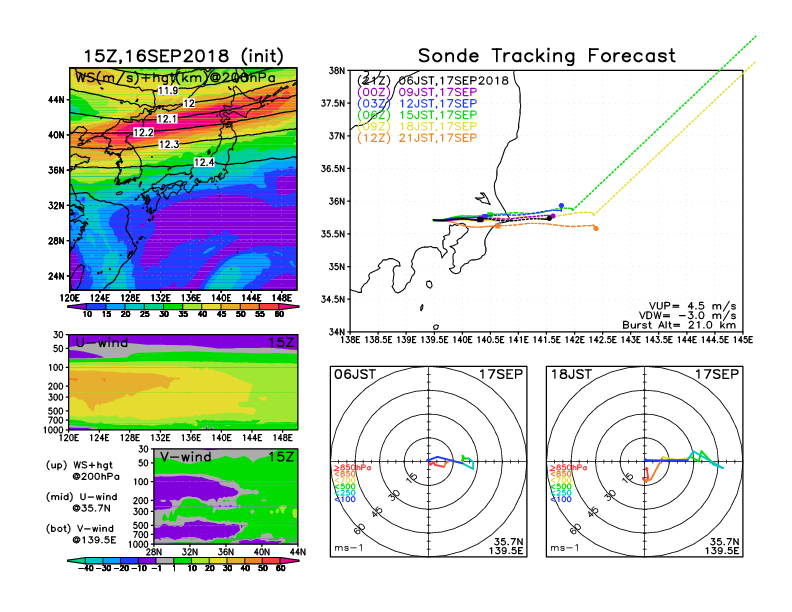Click the "145E" longitude label on tracking map
The image size is (792, 612).
pos(743,340)
